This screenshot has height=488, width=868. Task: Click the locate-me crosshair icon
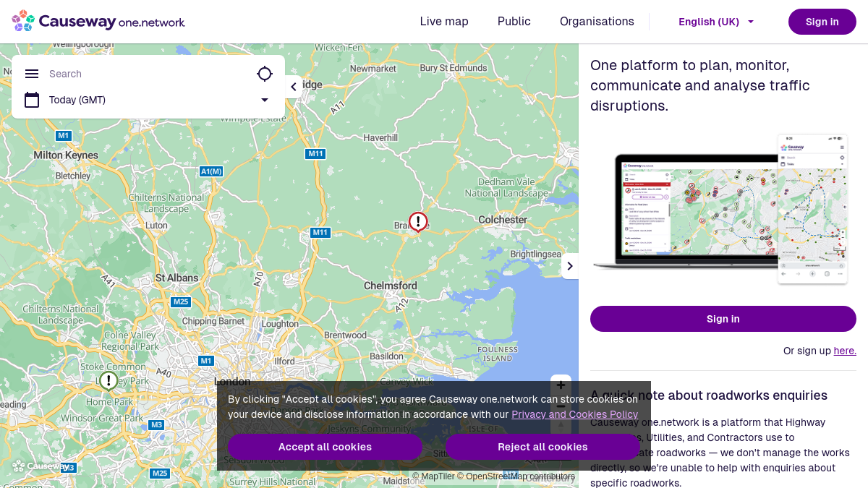click(x=265, y=74)
